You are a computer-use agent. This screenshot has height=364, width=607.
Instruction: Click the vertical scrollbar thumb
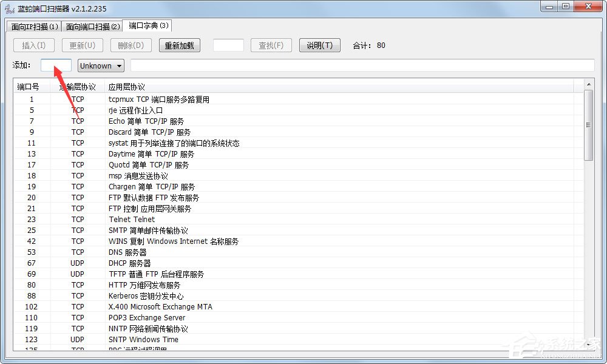tap(588, 124)
